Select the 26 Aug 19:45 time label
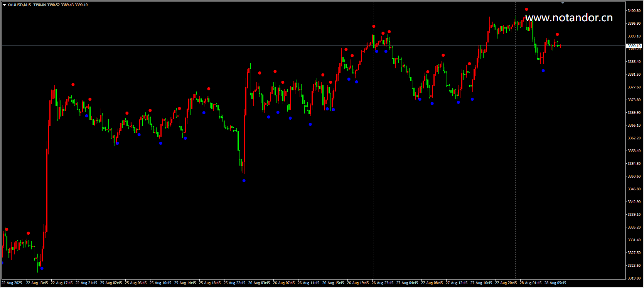This screenshot has width=644, height=288. click(x=358, y=283)
